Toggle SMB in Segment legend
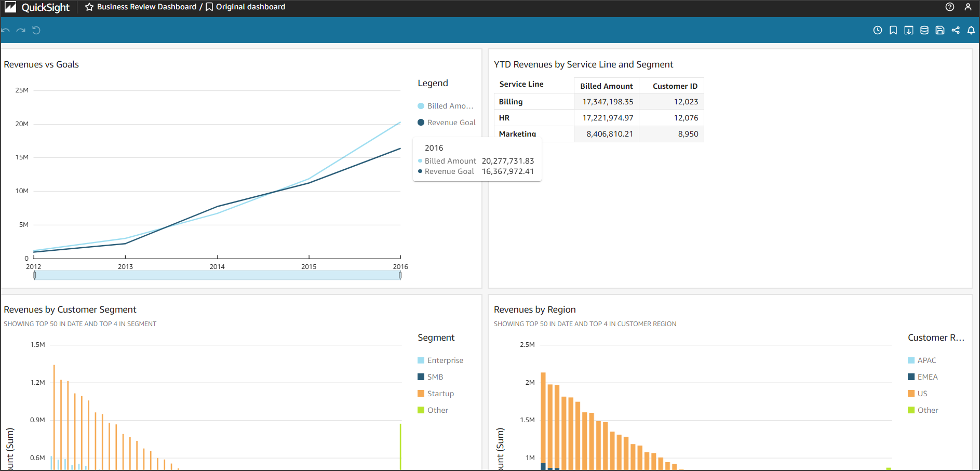Viewport: 980px width, 471px height. pyautogui.click(x=431, y=377)
